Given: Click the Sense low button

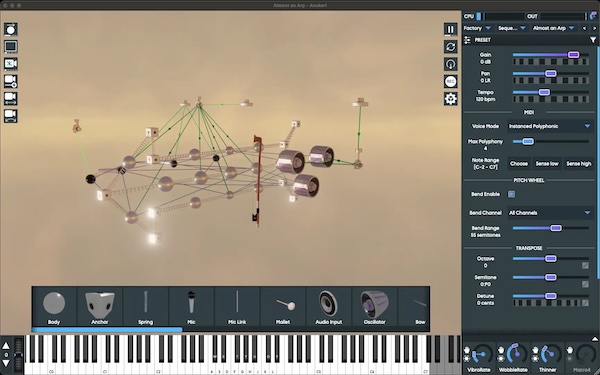Looking at the screenshot, I should (547, 164).
